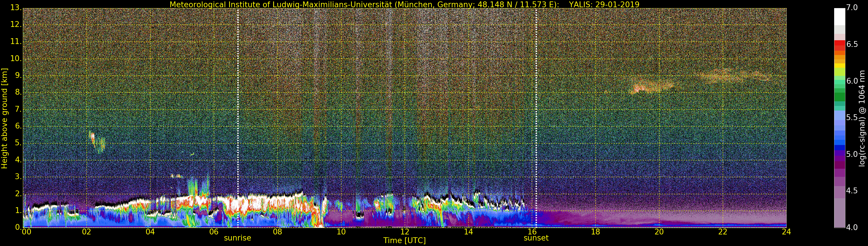Image resolution: width=868 pixels, height=246 pixels.
Task: Click the 'Height above ground [km]' axis label
Action: [x=4, y=118]
